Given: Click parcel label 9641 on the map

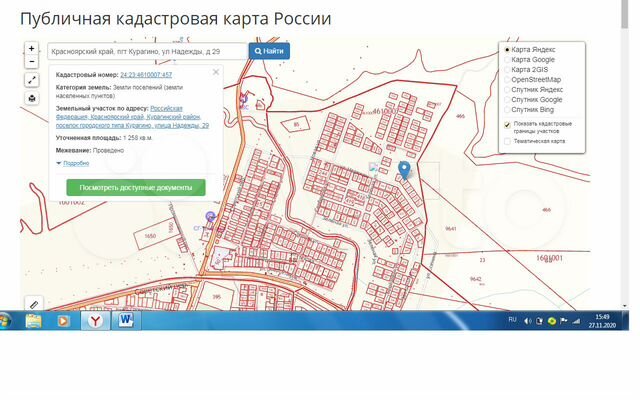Looking at the screenshot, I should 451,229.
